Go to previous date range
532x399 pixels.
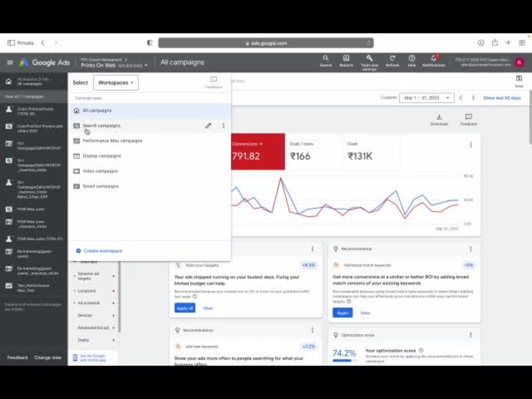point(461,98)
